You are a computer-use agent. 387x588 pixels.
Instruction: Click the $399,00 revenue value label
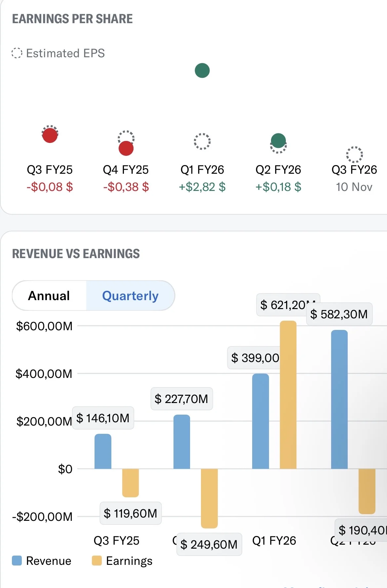point(254,358)
